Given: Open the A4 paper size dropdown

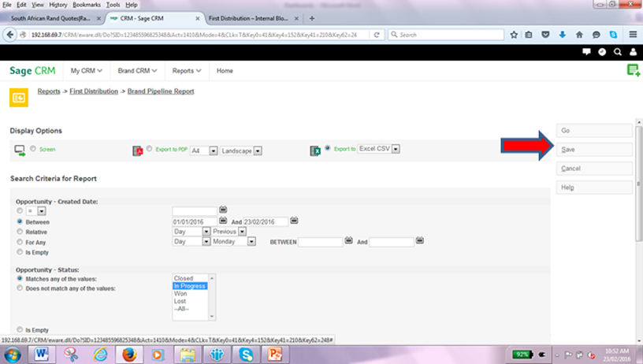Looking at the screenshot, I should [204, 150].
